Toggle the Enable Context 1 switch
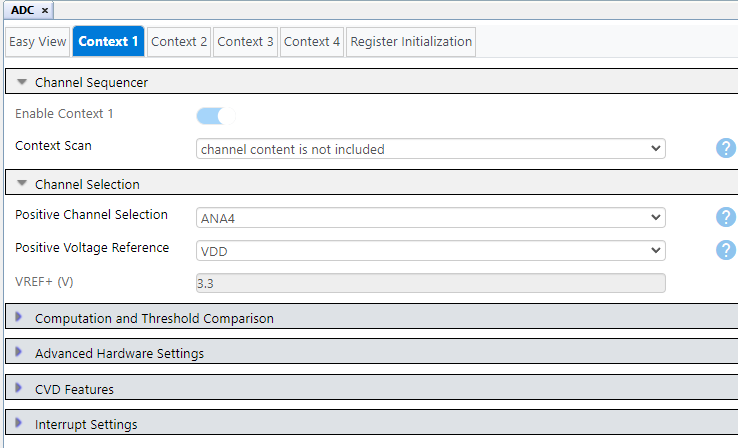 (216, 116)
